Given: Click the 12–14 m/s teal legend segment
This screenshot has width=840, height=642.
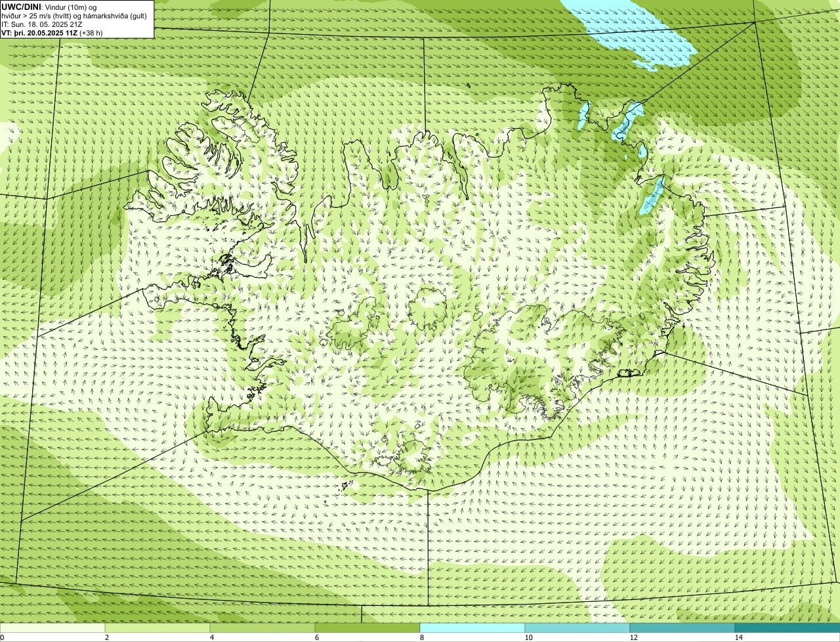Looking at the screenshot, I should point(682,628).
